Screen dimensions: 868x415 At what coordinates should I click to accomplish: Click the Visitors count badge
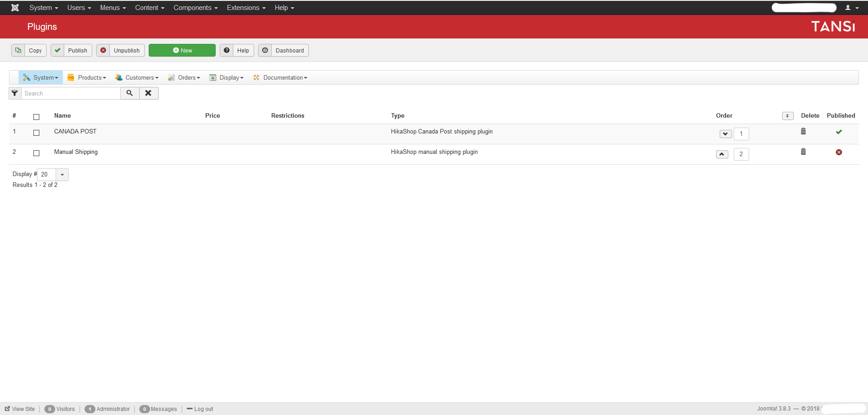(x=50, y=409)
